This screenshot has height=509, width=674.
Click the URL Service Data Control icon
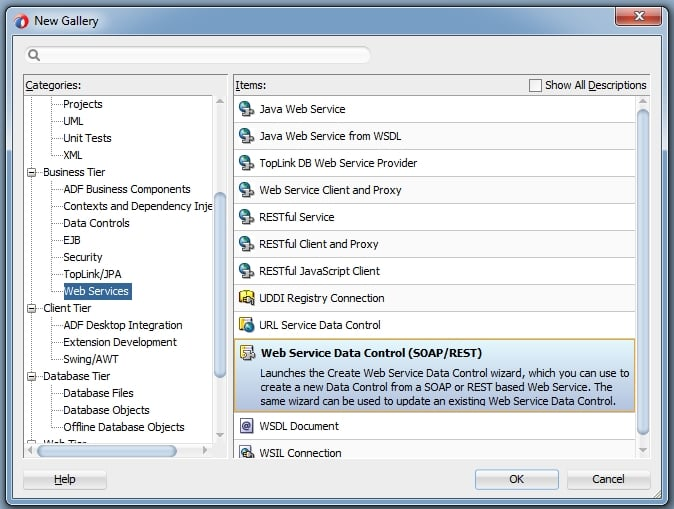coord(246,325)
